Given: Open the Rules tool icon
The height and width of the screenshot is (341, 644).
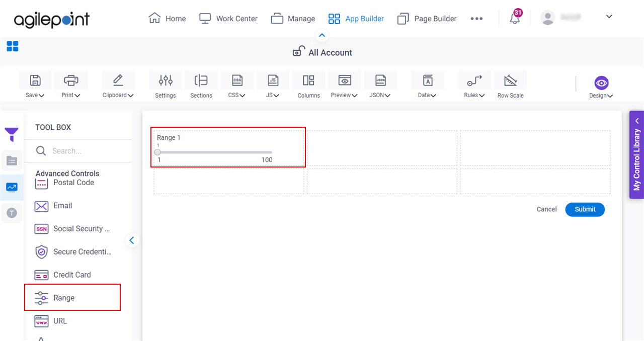Looking at the screenshot, I should (474, 80).
